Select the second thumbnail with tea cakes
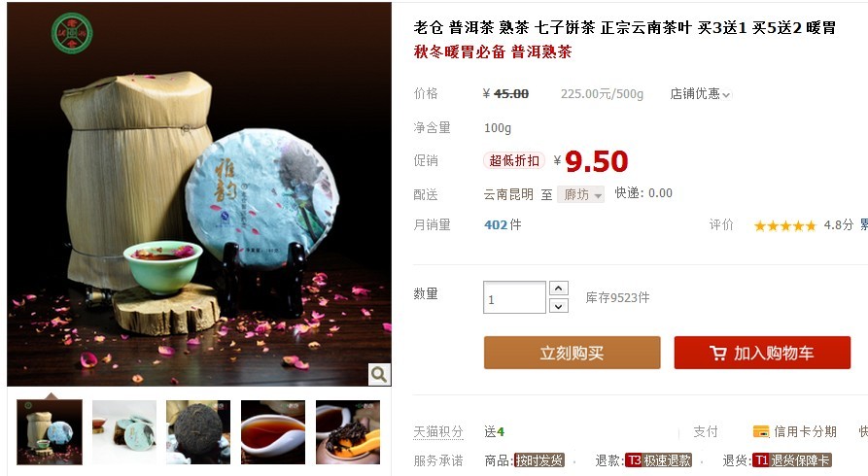This screenshot has width=868, height=476. point(124,432)
